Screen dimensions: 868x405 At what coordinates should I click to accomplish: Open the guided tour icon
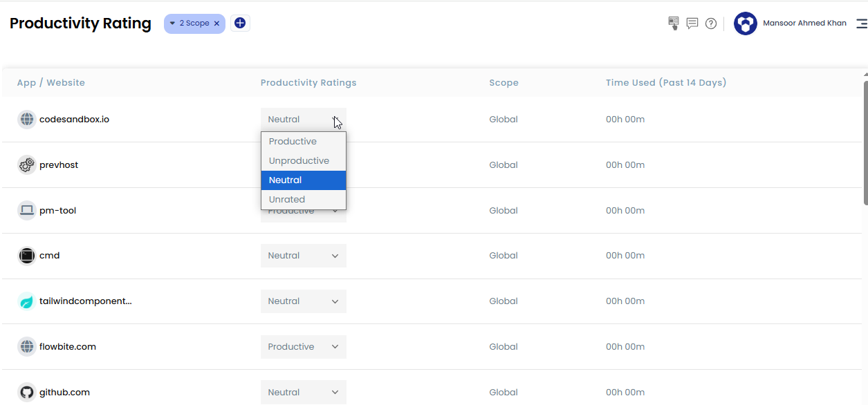click(x=672, y=23)
